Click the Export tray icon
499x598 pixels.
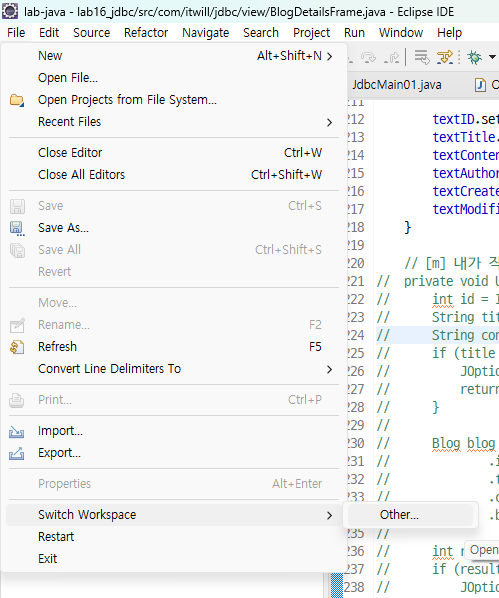(x=17, y=453)
